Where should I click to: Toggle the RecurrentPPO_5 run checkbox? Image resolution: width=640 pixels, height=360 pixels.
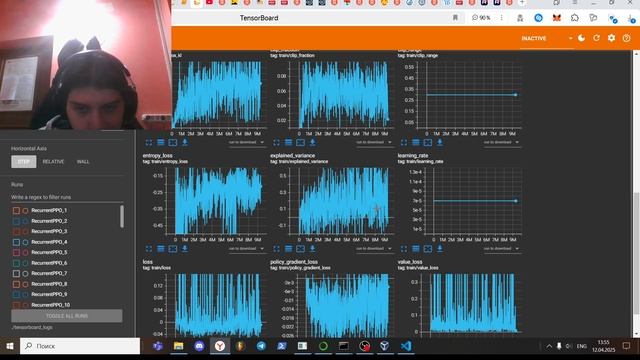tap(16, 252)
